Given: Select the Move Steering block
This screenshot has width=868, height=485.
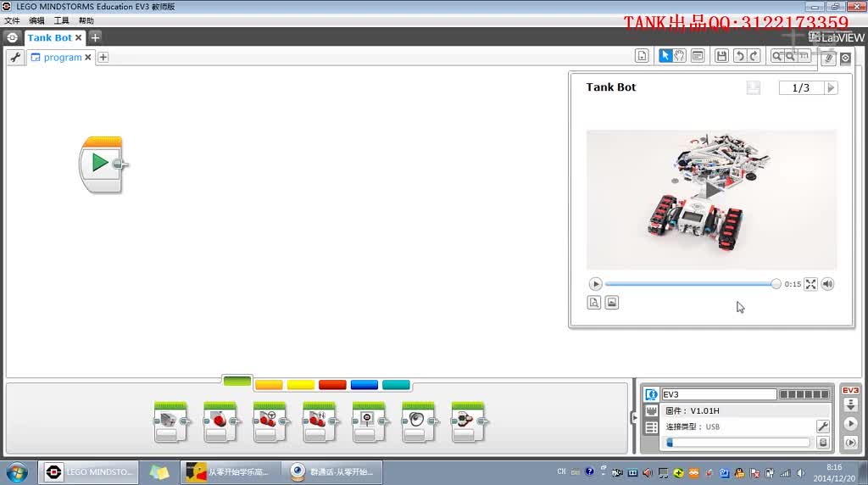Looking at the screenshot, I should click(x=270, y=422).
